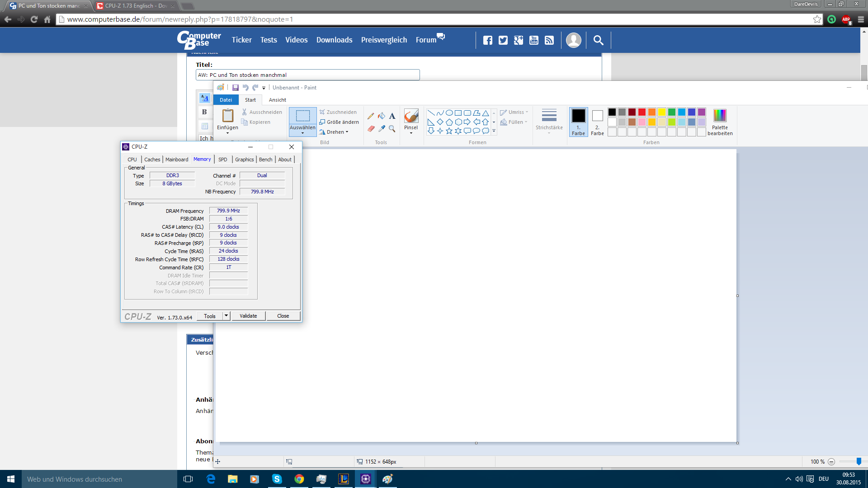Image resolution: width=868 pixels, height=488 pixels.
Task: Pick the Color picker eyedropper tool
Action: pos(382,129)
